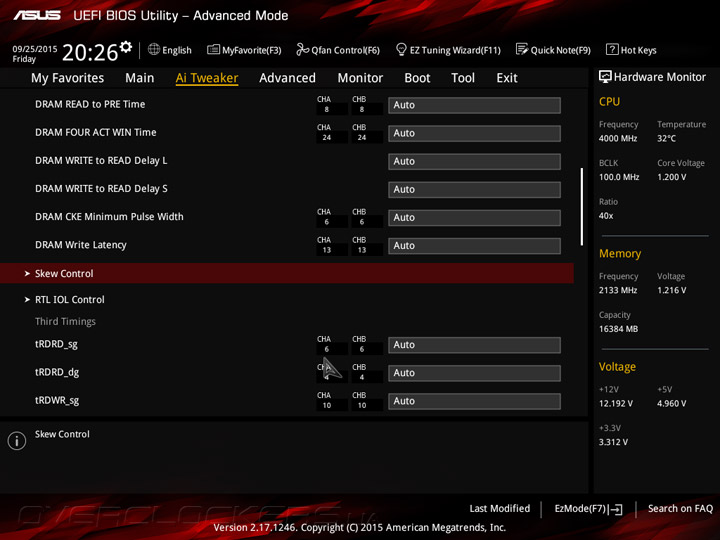Click the English language label

(x=177, y=50)
